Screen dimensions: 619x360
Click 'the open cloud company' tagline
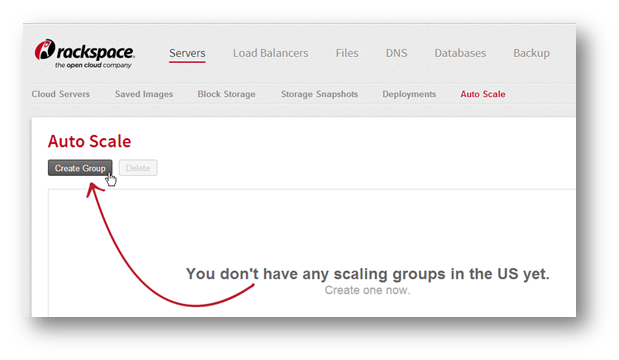(x=93, y=65)
